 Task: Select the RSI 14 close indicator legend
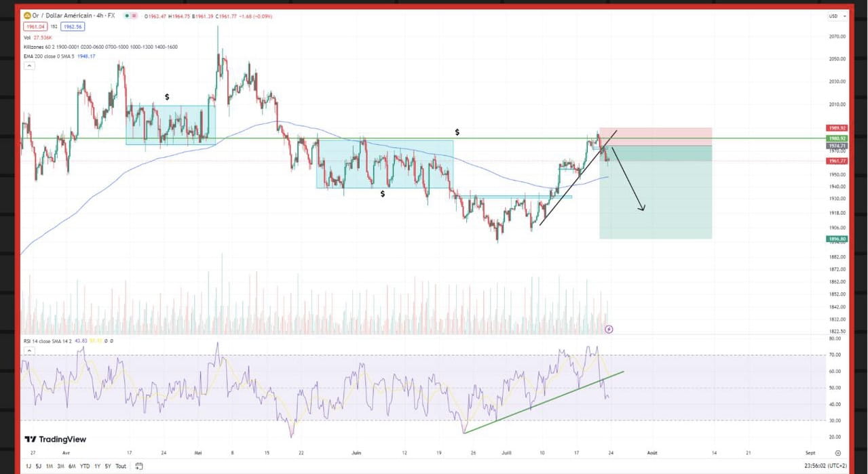(x=68, y=340)
